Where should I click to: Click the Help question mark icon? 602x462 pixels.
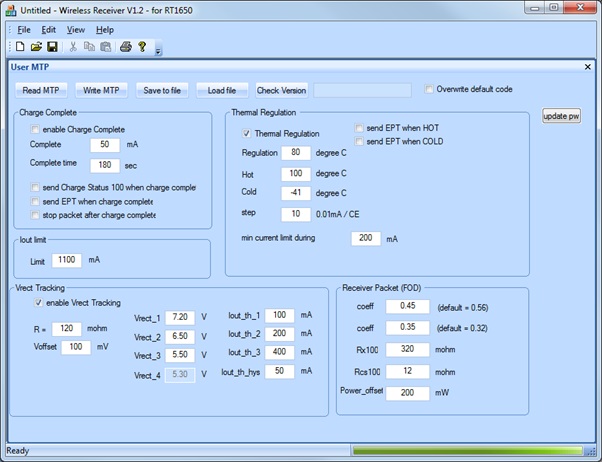(x=142, y=47)
